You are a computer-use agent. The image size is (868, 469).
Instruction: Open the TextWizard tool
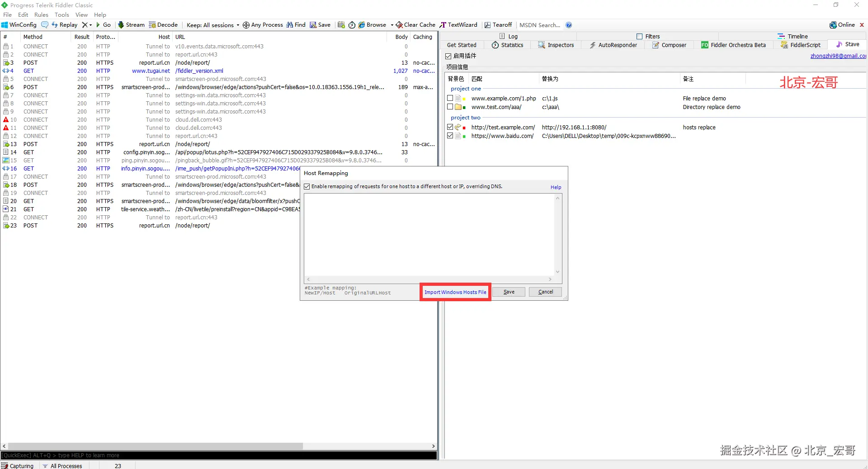coord(458,25)
